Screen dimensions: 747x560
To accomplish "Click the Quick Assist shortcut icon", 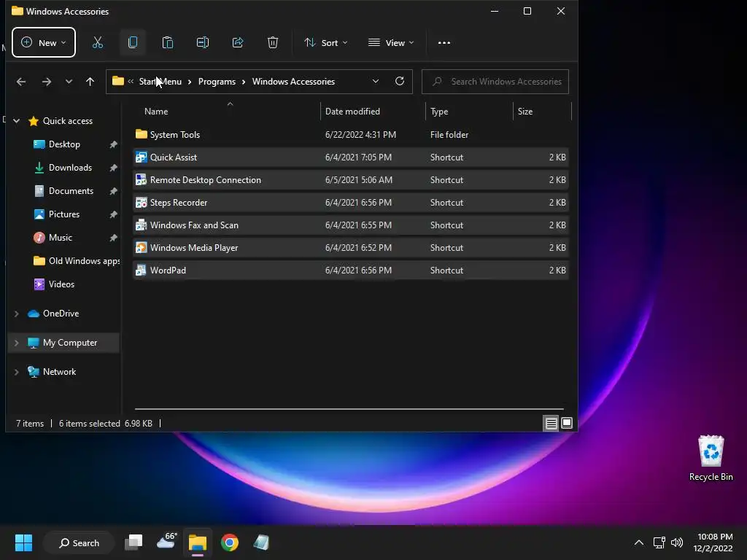I will point(141,157).
